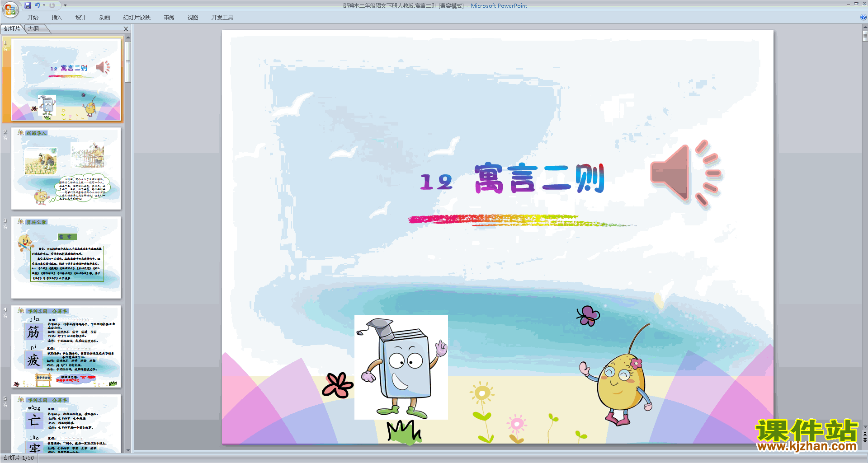Click the main editor scrollbar thumb

865,36
